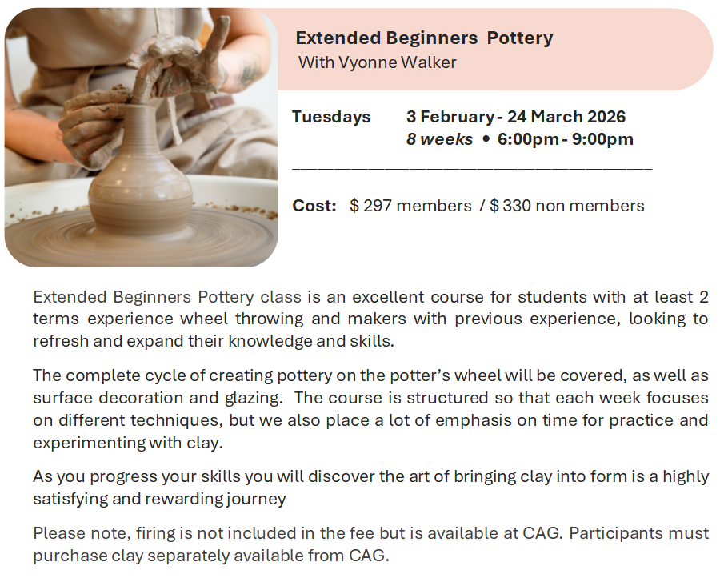The image size is (728, 586).
Task: Click the bold "Cost:" label
Action: (314, 206)
